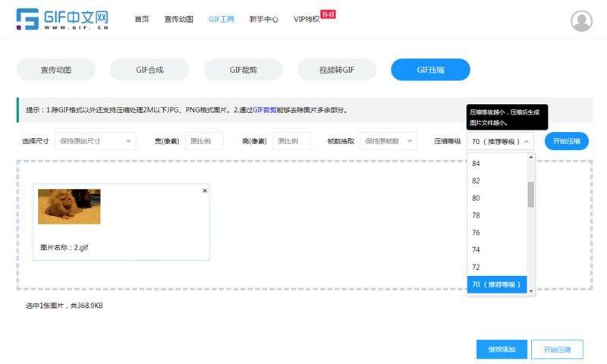Switch to the 视频转GIF tab
This screenshot has height=364, width=607.
(337, 70)
